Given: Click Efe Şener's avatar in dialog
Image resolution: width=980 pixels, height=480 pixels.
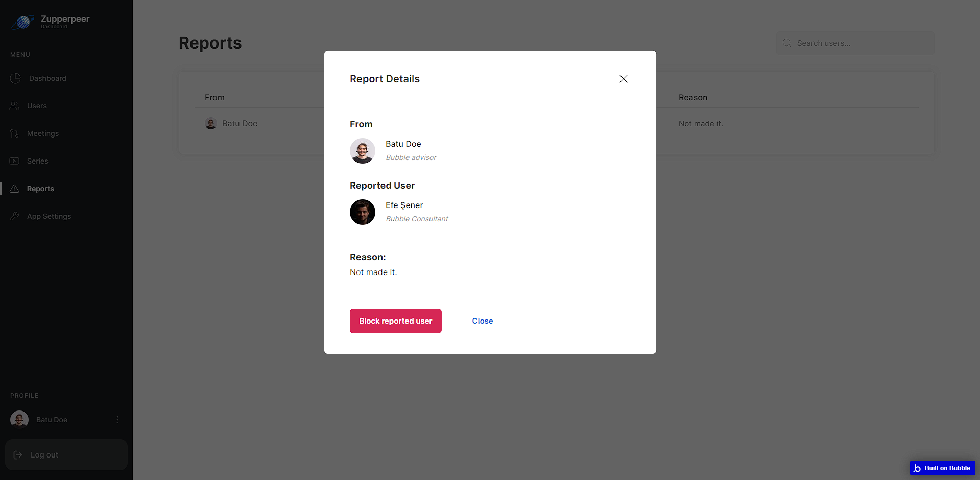Looking at the screenshot, I should coord(363,212).
